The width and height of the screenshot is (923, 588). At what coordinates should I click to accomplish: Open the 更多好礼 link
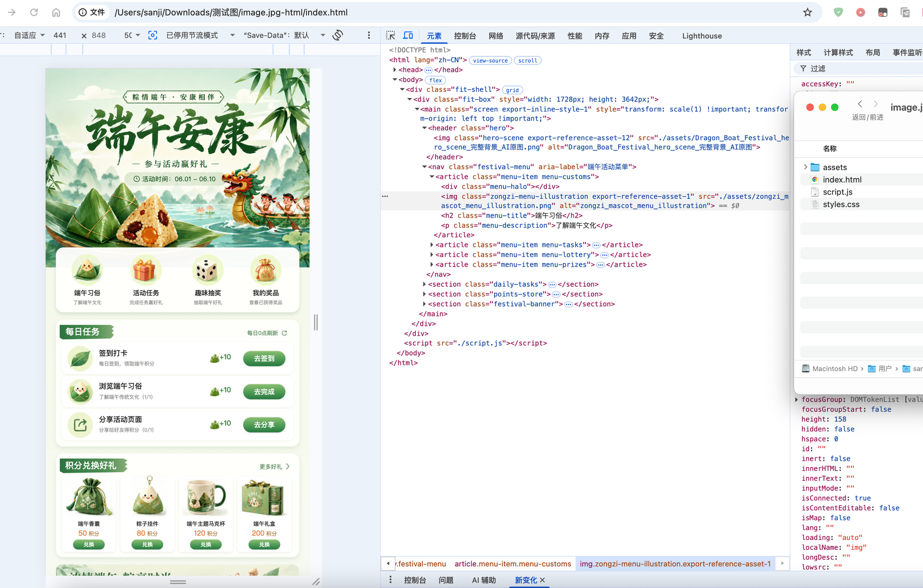pos(274,466)
